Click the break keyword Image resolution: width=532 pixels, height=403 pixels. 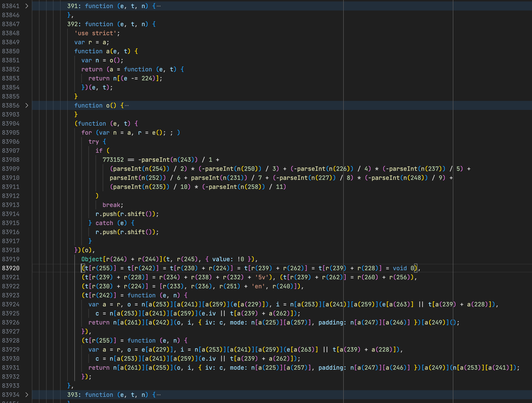[x=111, y=205]
